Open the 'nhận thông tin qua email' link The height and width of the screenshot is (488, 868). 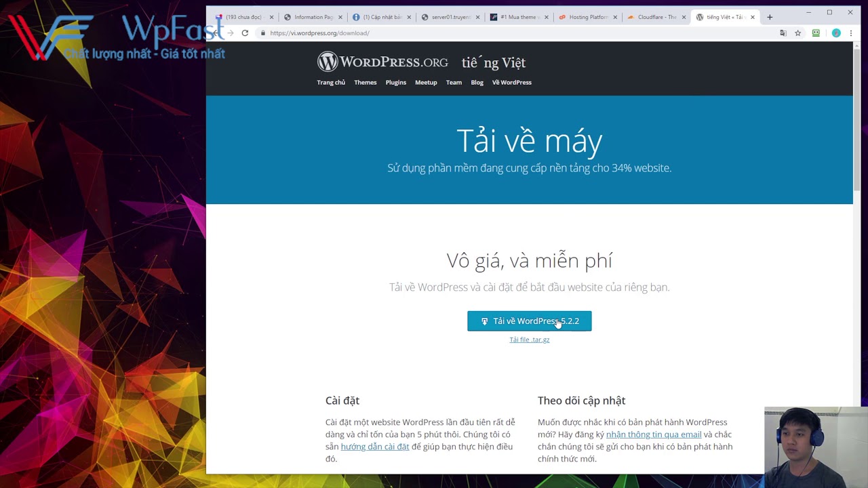tap(654, 434)
